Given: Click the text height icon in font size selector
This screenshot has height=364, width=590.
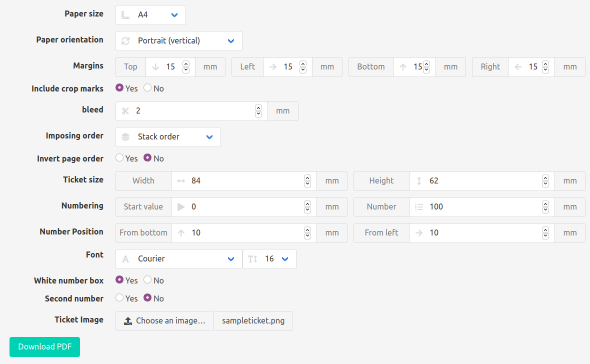Looking at the screenshot, I should (x=252, y=259).
